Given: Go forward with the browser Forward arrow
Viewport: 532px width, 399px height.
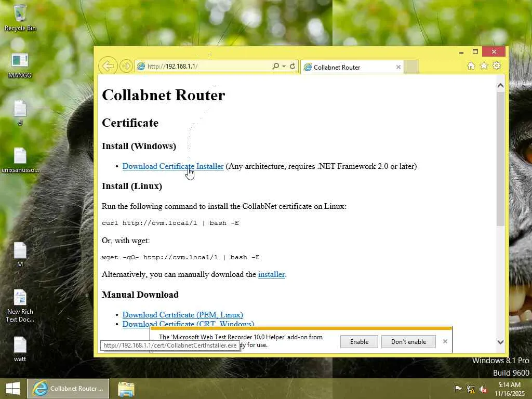Looking at the screenshot, I should pos(126,66).
